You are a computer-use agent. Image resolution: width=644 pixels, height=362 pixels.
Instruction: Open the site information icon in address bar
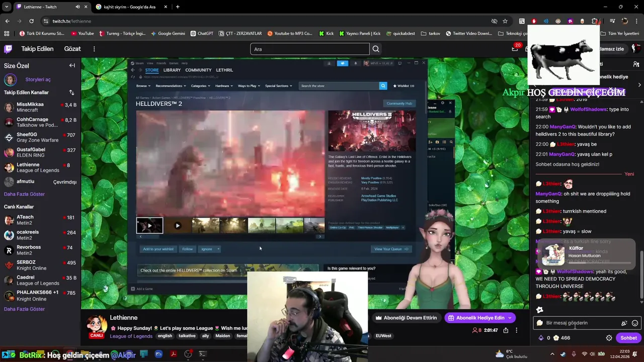(46, 21)
